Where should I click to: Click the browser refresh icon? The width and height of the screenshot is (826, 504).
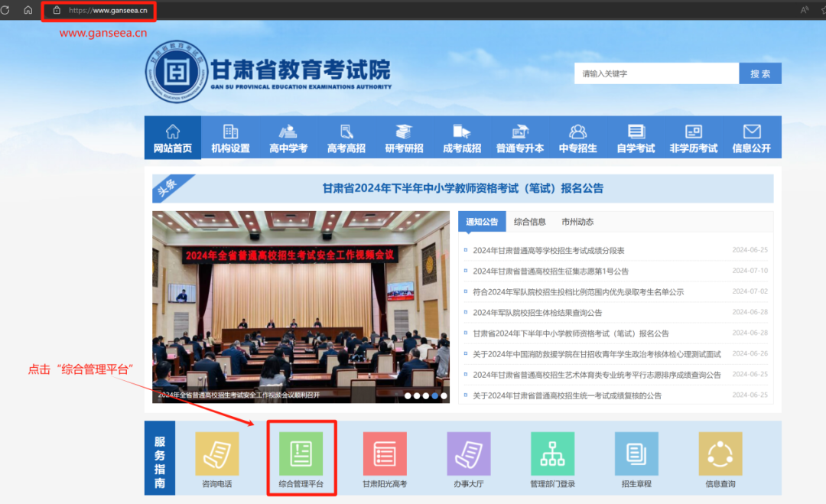[x=6, y=11]
